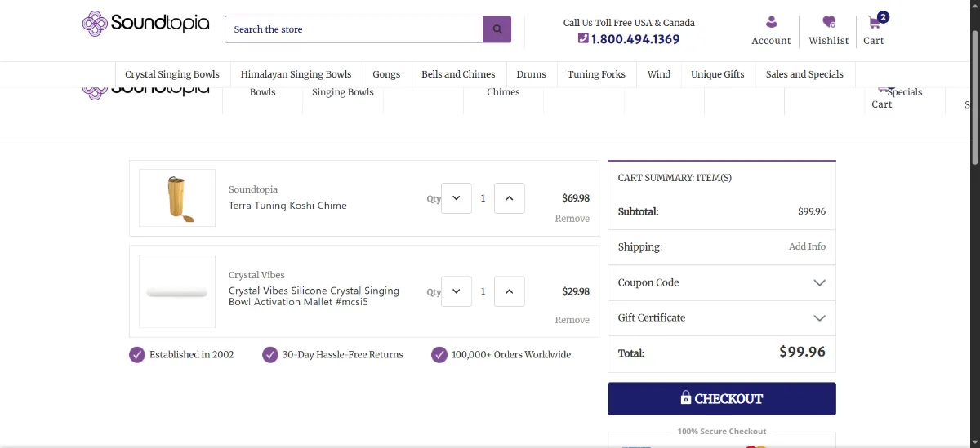Open Crystal Vibes Silicone Mallet product link
The height and width of the screenshot is (448, 980).
pos(314,296)
